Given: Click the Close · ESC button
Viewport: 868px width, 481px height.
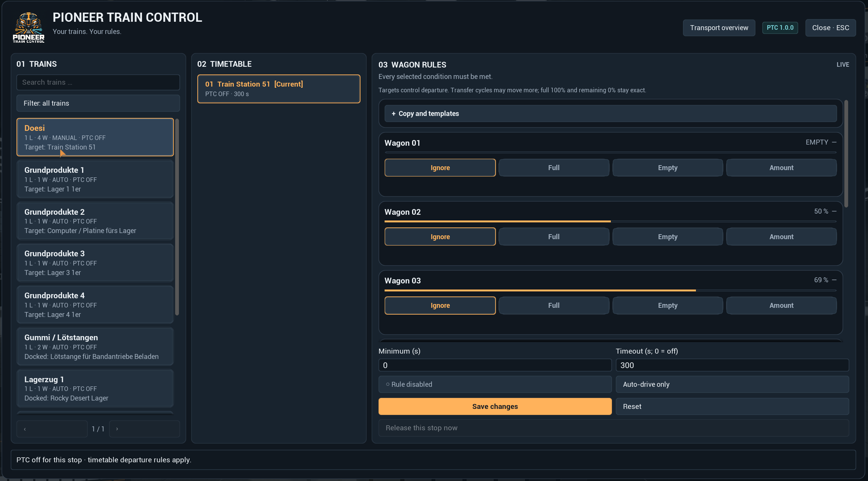Looking at the screenshot, I should 830,28.
